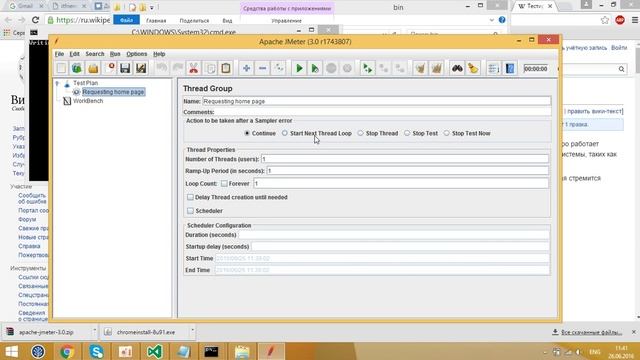This screenshot has height=360, width=640.
Task: Click the Loop Count value field
Action: 401,183
